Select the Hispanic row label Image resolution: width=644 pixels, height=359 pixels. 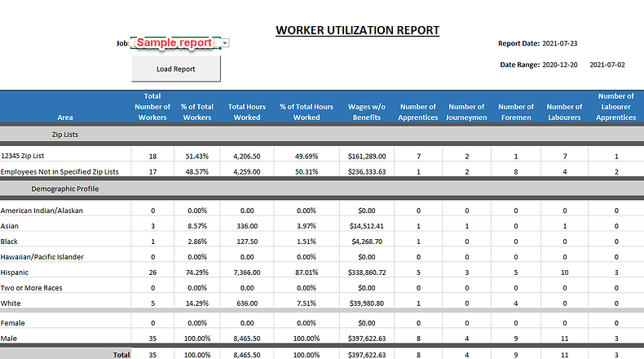pyautogui.click(x=15, y=273)
